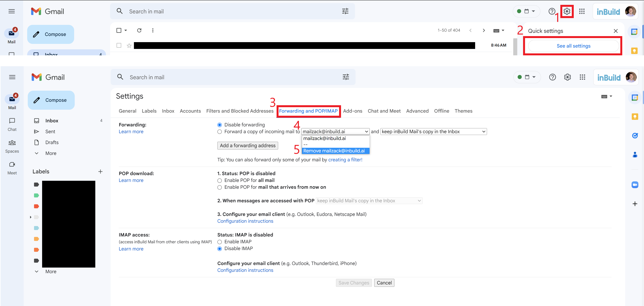Click the Google apps grid icon

pos(582,77)
